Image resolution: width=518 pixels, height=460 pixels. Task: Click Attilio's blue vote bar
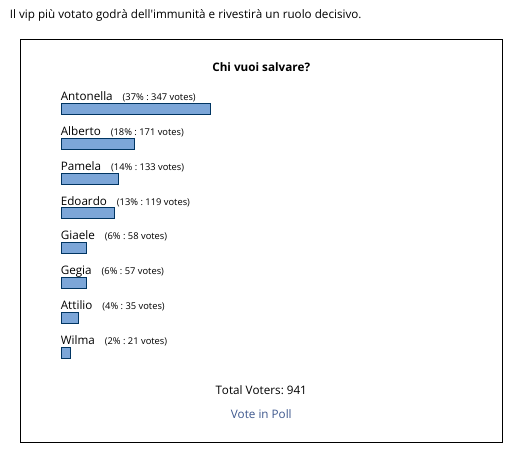[70, 318]
